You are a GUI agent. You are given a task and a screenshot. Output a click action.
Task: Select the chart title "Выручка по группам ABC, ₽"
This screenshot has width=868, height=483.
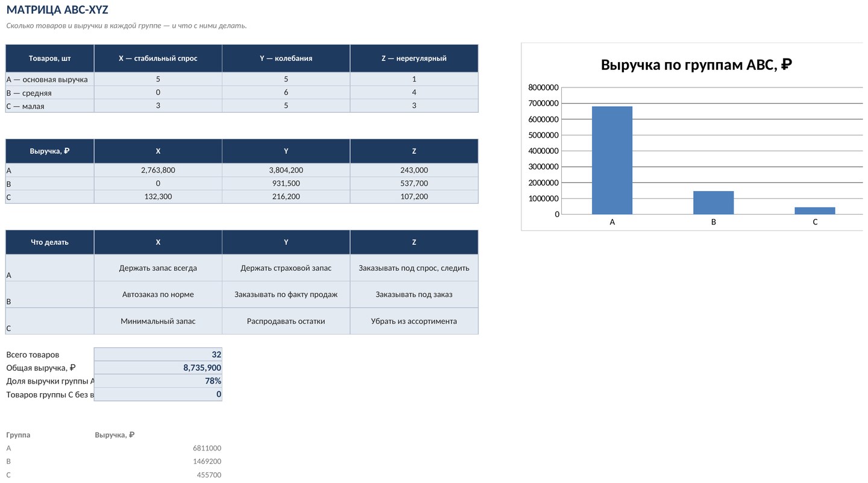696,65
